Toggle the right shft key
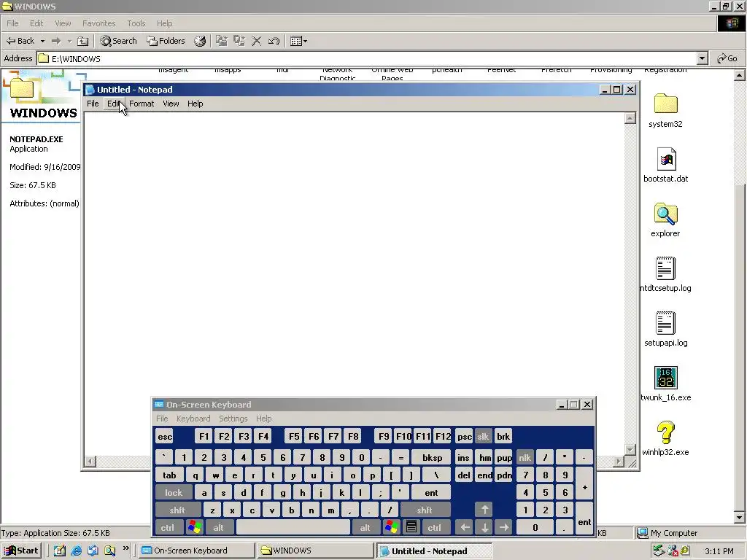Image resolution: width=747 pixels, height=560 pixels. (425, 510)
